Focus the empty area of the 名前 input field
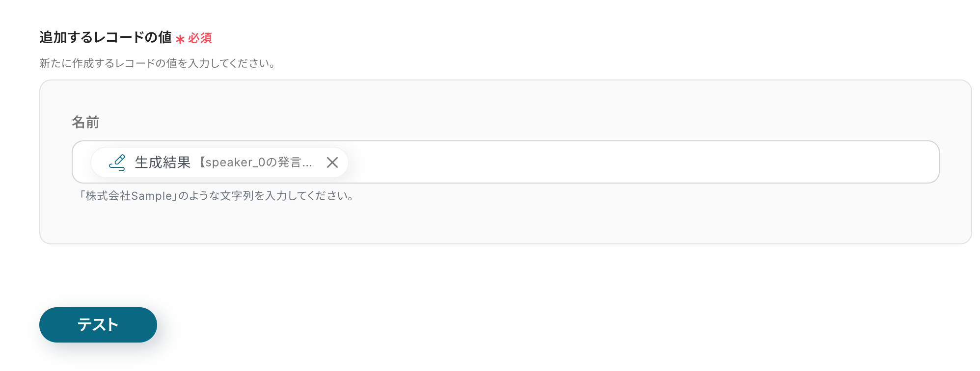This screenshot has height=371, width=980. tap(638, 162)
